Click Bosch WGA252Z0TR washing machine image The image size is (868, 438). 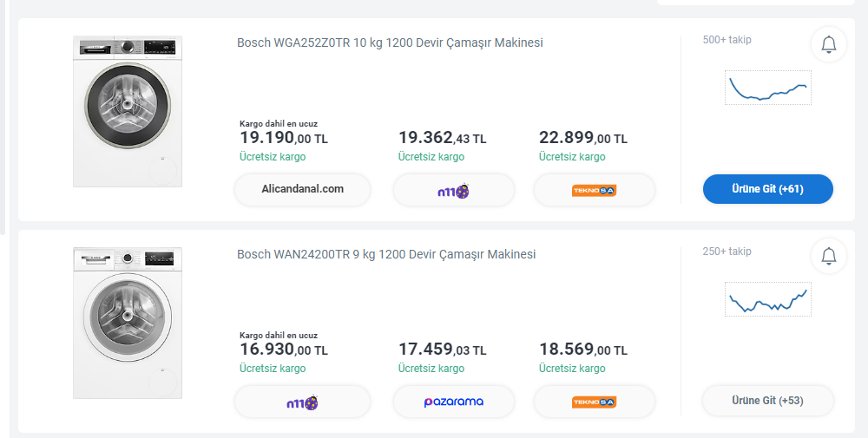click(128, 112)
